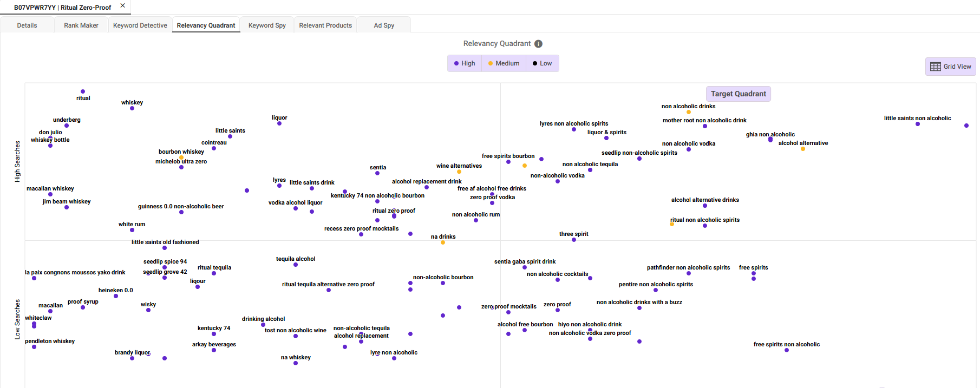Screen dimensions: 980x388
Task: Click the 'underberg' keyword label
Action: click(x=67, y=120)
